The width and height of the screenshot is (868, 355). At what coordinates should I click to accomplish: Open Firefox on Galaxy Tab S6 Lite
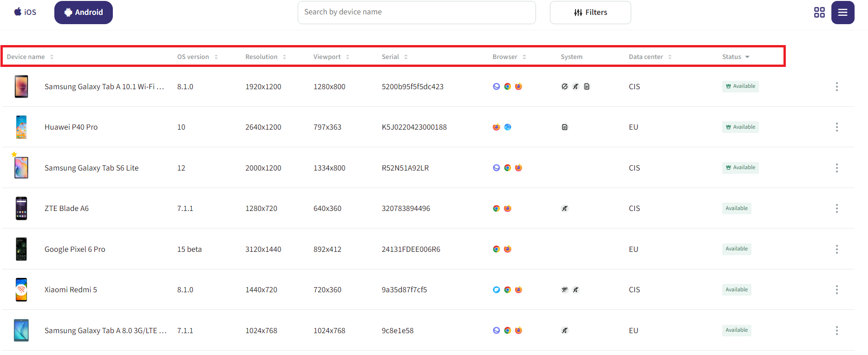click(x=519, y=168)
